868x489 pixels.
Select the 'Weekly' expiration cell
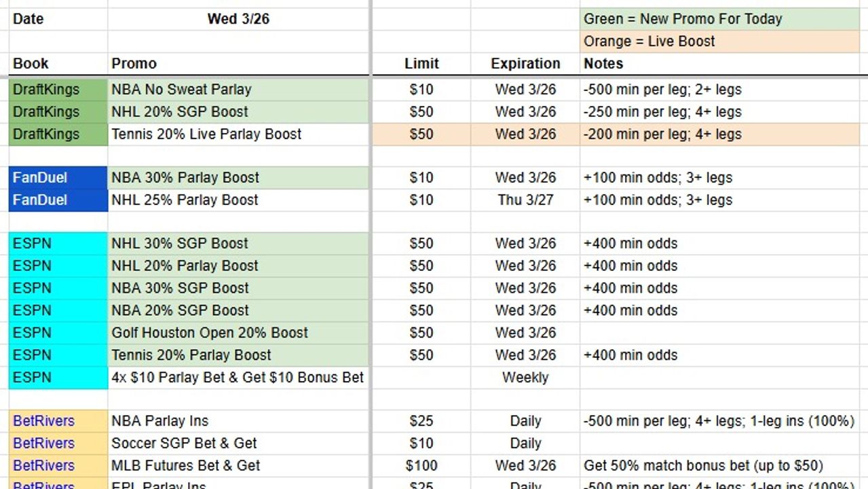pos(525,377)
